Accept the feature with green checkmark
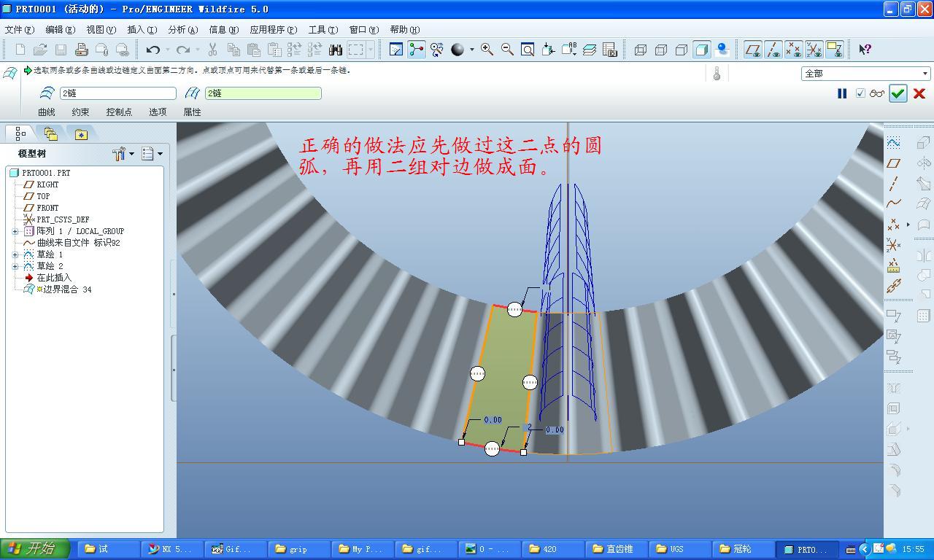This screenshot has height=560, width=934. pyautogui.click(x=898, y=93)
